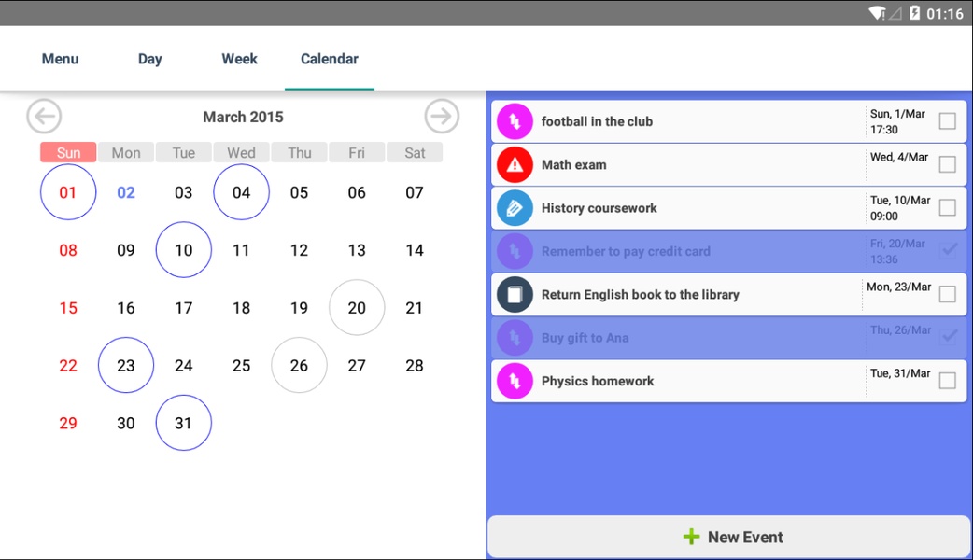
Task: Click dark book icon of Return English book
Action: (x=515, y=295)
